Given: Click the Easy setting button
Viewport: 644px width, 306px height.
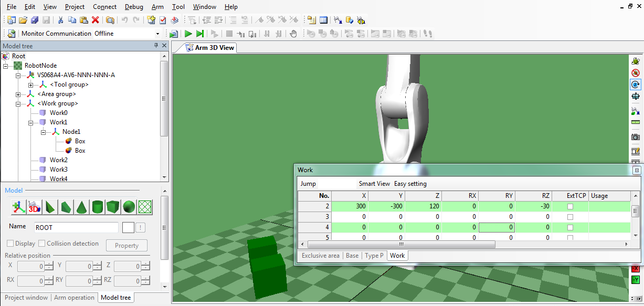Looking at the screenshot, I should (410, 184).
